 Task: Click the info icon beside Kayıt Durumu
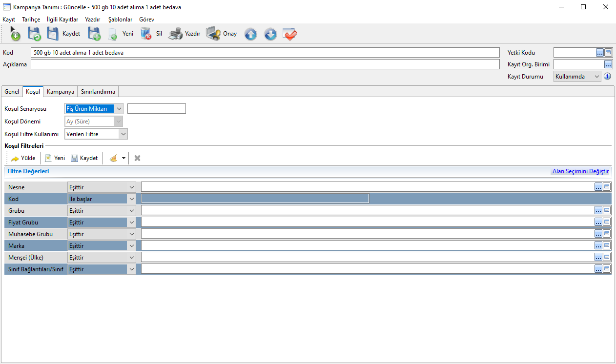[x=608, y=77]
